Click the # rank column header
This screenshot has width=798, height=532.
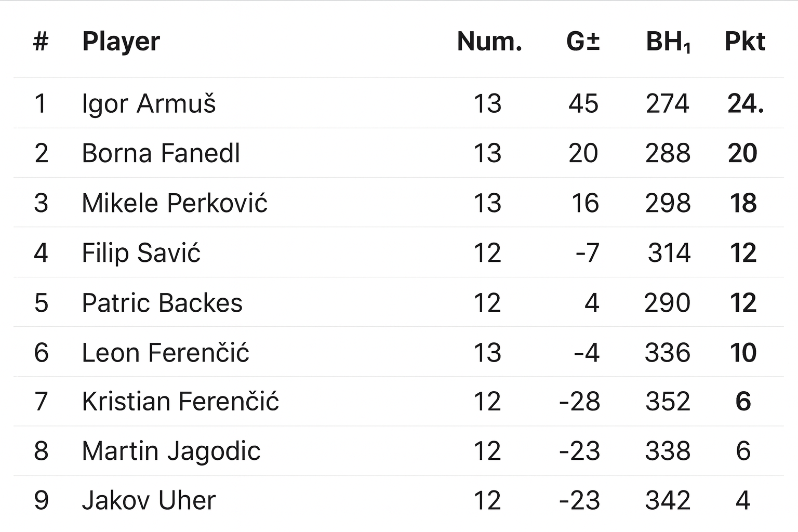click(41, 42)
